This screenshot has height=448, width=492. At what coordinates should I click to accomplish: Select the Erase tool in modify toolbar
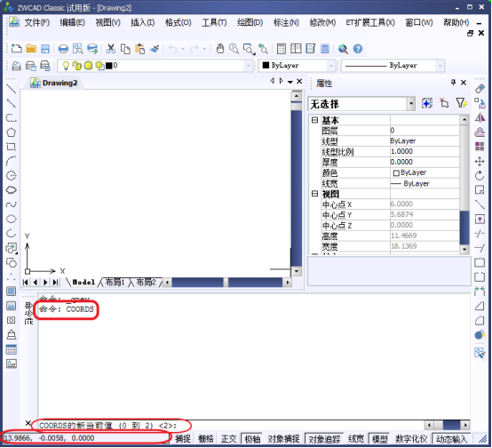(480, 89)
